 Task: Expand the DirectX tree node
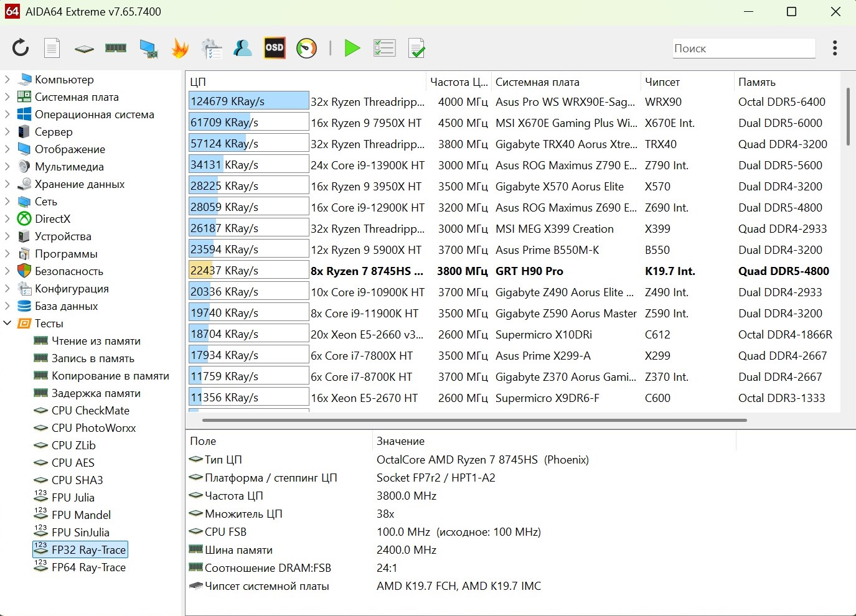[x=7, y=219]
